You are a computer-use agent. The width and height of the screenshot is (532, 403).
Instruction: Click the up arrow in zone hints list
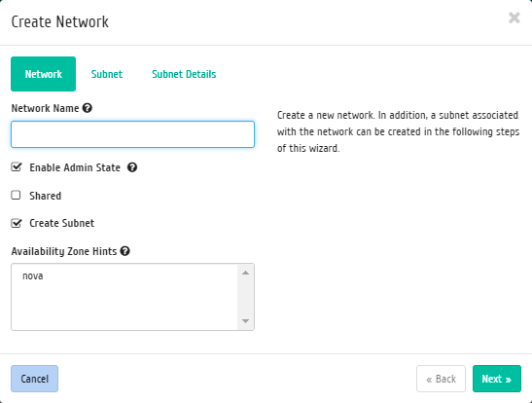(x=246, y=273)
